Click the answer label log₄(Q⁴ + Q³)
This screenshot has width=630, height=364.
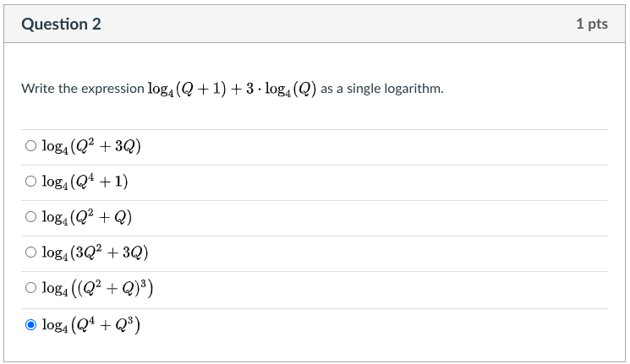click(x=91, y=324)
